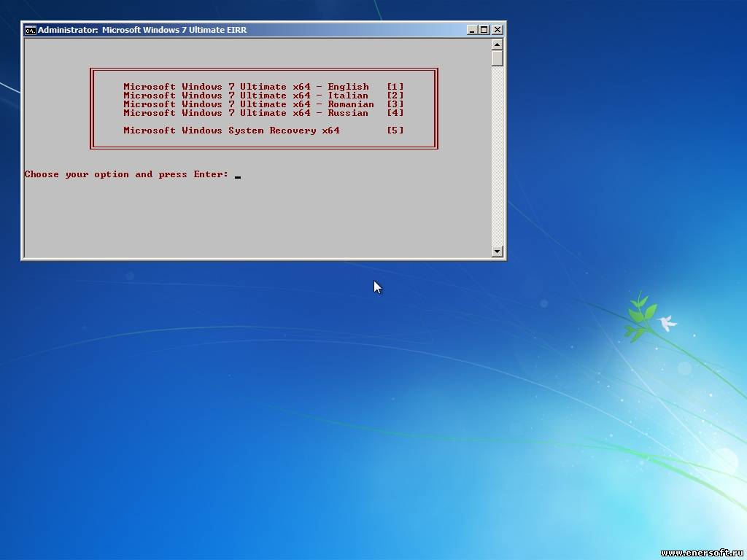Close the Administrator console window
Image resolution: width=747 pixels, height=560 pixels.
click(497, 30)
